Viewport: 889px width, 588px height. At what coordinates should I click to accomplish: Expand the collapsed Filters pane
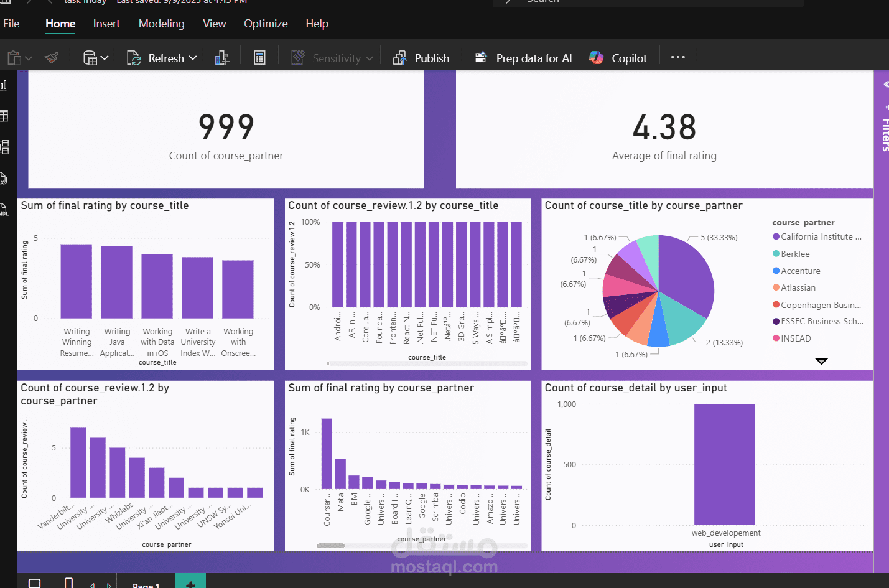tap(885, 85)
